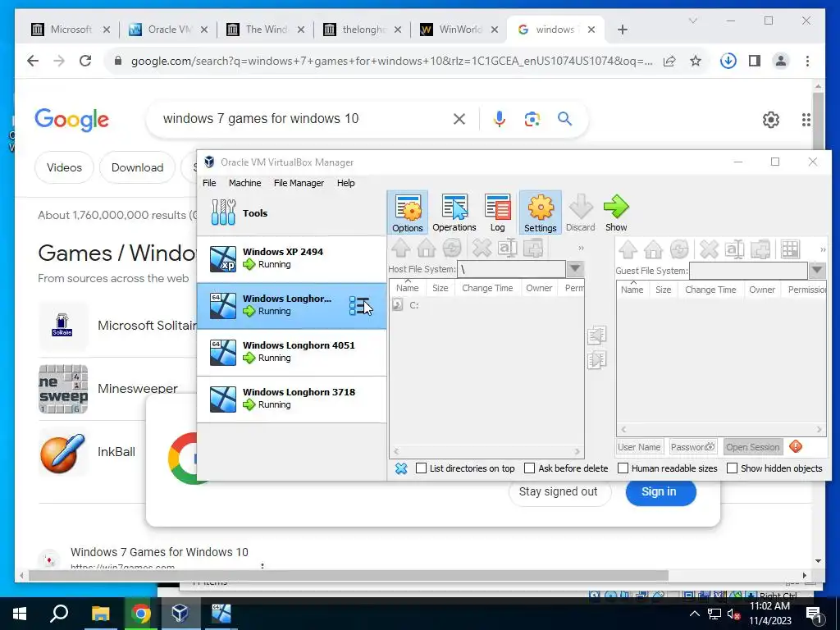This screenshot has width=840, height=630.
Task: Go up one folder in Host File System
Action: pyautogui.click(x=400, y=248)
